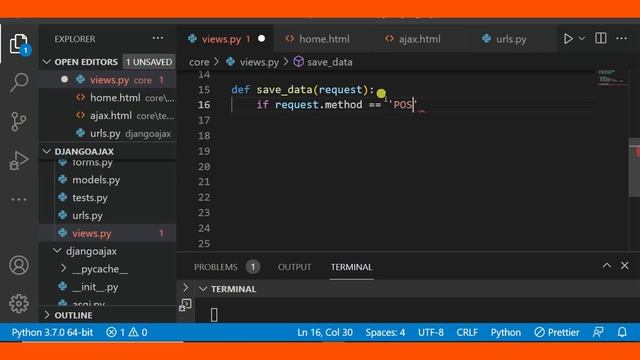Open __init__.py in the file tree
The height and width of the screenshot is (360, 640).
(108, 287)
